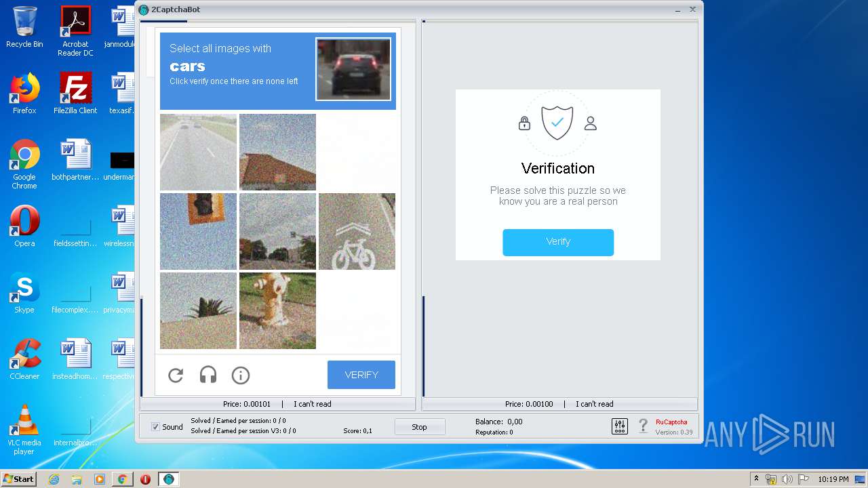Open CCleaner desktop shortcut
Screen dimensions: 868x488
coord(24,359)
